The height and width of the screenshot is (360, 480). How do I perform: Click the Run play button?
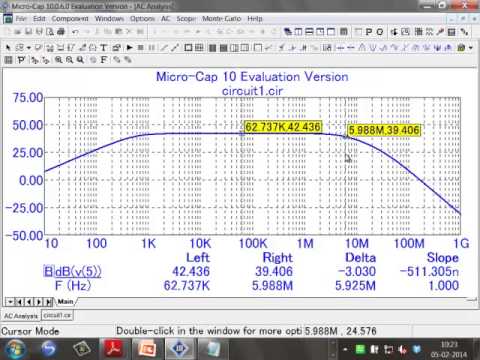pos(129,48)
